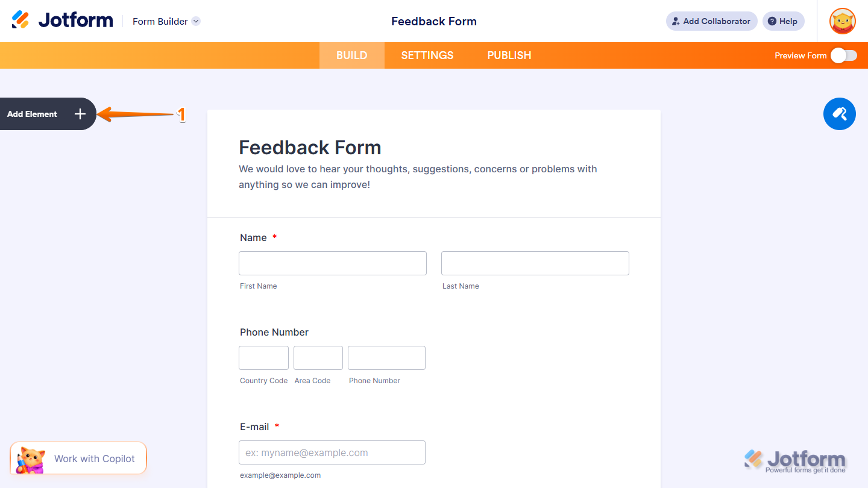Click the First Name input field

tap(332, 263)
